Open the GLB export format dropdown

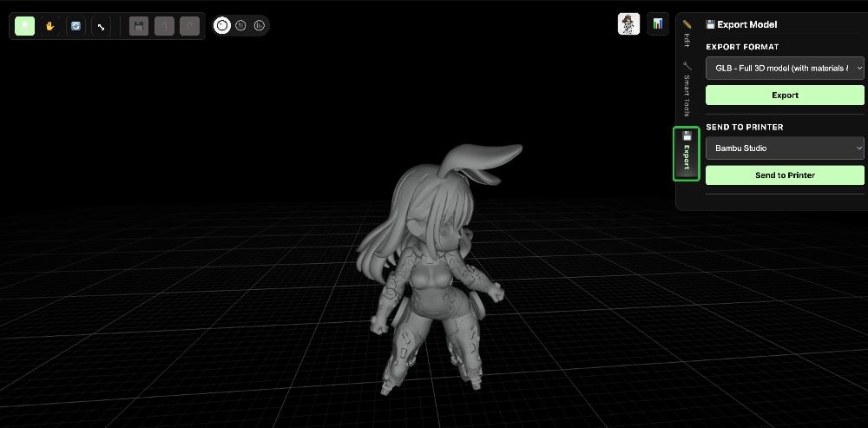(x=785, y=68)
